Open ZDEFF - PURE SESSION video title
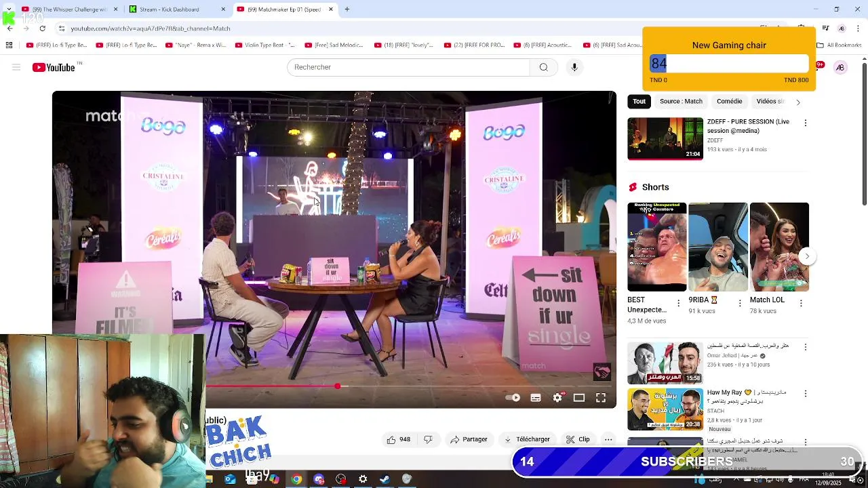 tap(748, 126)
